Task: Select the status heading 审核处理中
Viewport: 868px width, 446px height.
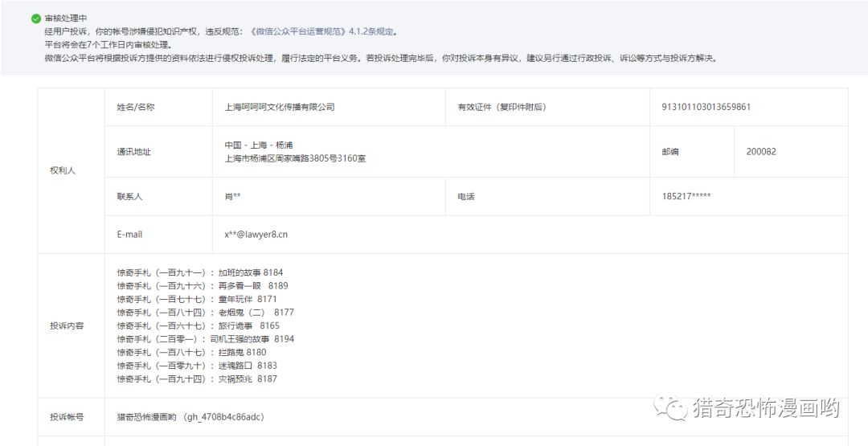Action: (65, 18)
